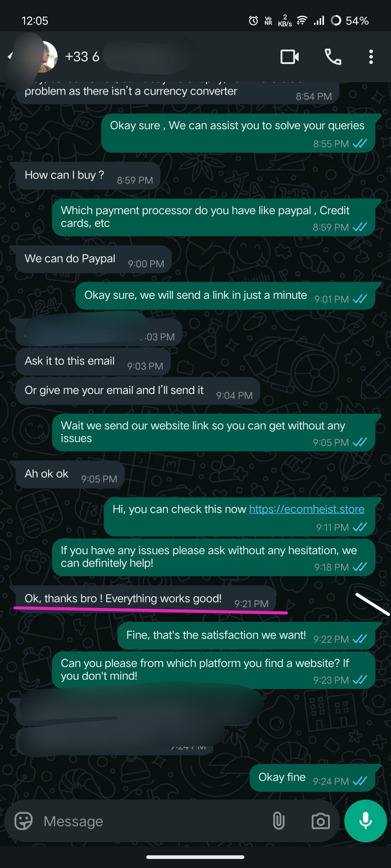This screenshot has height=868, width=391.
Task: Start a voice call with this contact
Action: (x=333, y=57)
